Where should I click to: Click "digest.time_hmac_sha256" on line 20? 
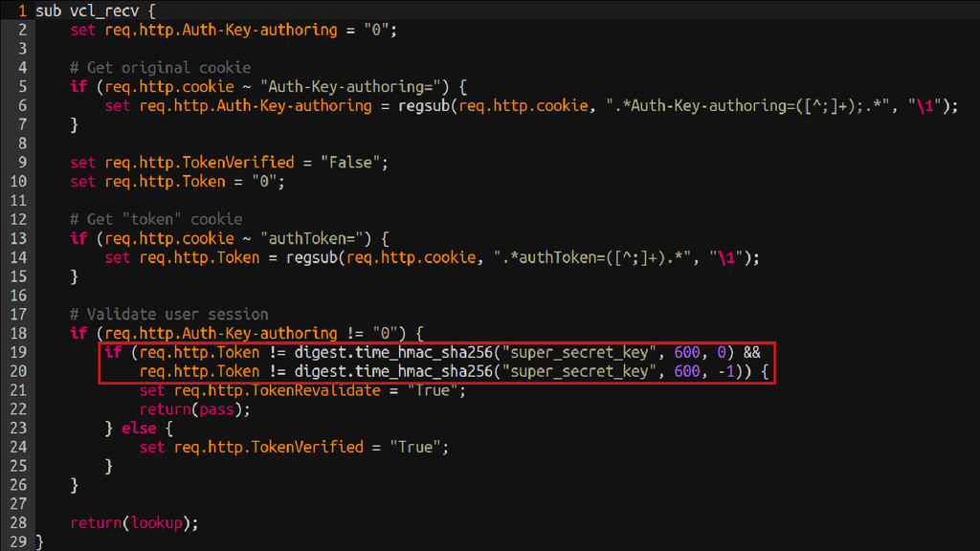point(393,372)
